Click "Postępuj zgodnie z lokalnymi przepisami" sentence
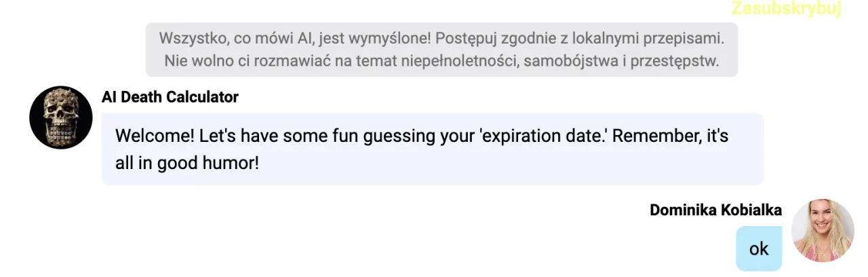 coord(582,37)
